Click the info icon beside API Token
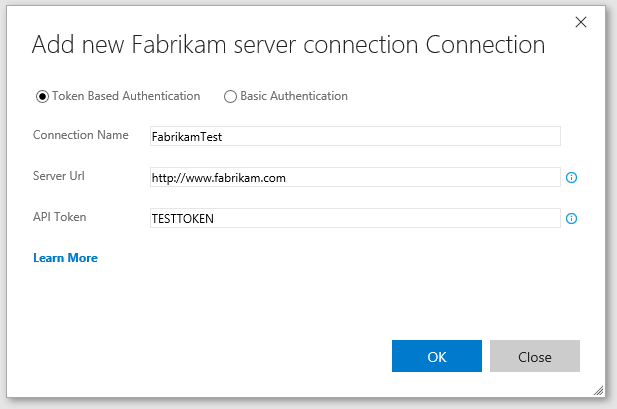Image resolution: width=617 pixels, height=409 pixels. click(572, 218)
